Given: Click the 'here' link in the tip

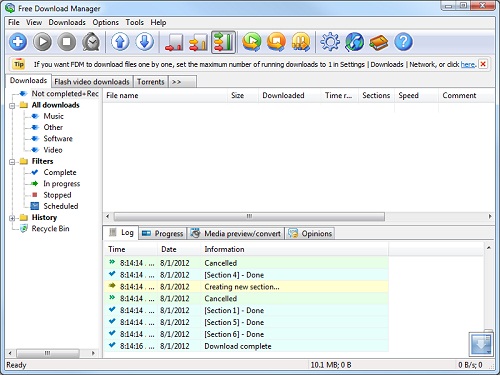Looking at the screenshot, I should coord(468,64).
